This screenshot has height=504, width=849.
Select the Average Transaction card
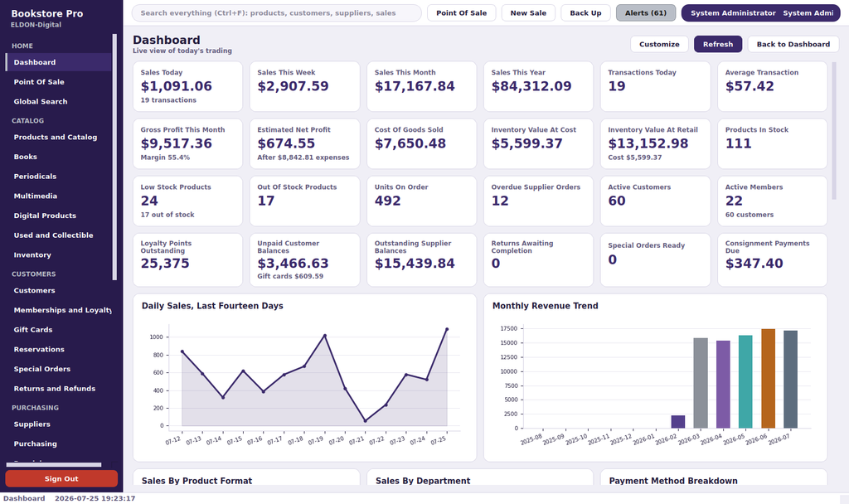772,86
